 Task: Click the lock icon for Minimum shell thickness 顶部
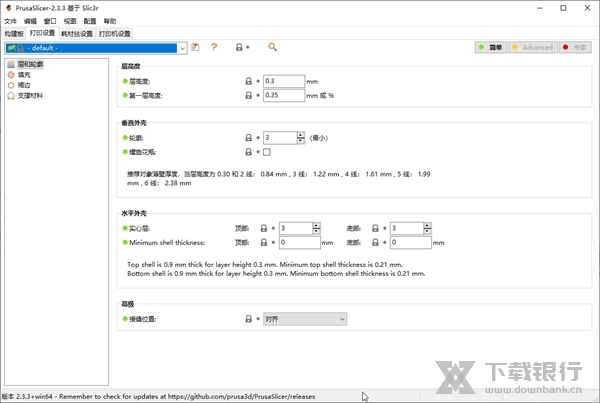pos(264,242)
